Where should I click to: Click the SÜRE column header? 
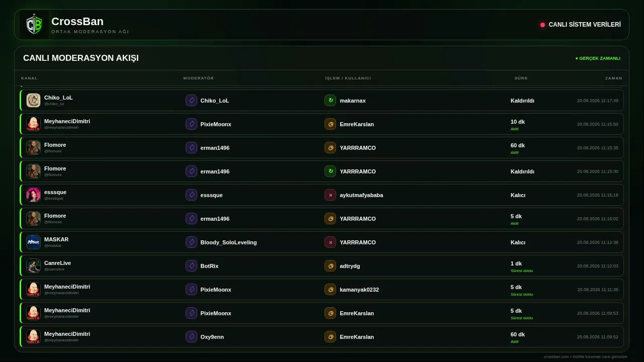521,78
